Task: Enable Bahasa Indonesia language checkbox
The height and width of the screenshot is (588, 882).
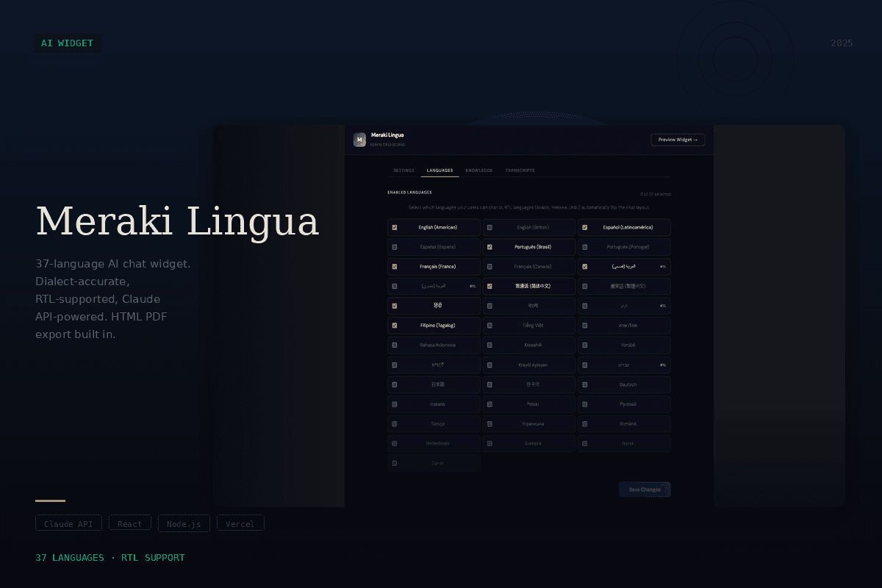Action: point(395,345)
